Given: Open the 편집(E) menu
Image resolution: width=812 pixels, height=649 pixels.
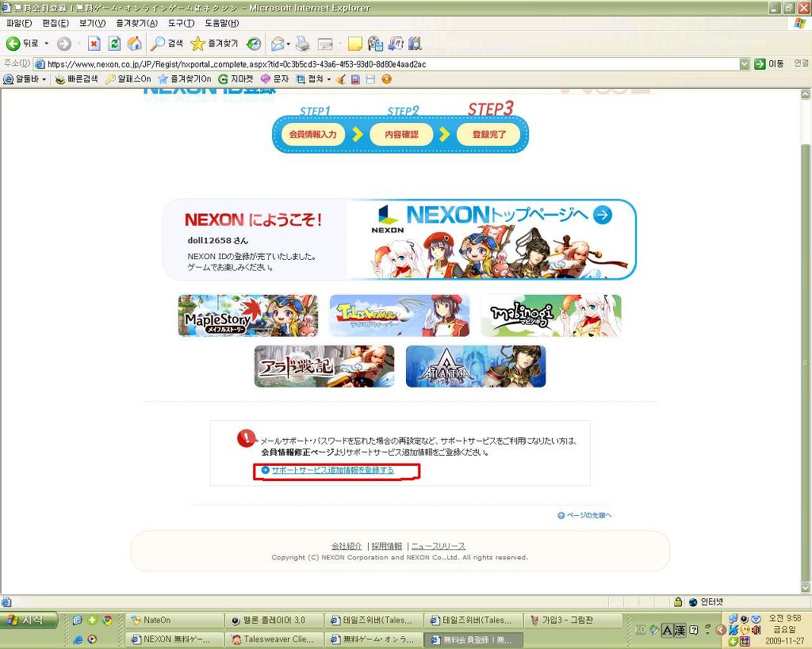Looking at the screenshot, I should point(56,23).
